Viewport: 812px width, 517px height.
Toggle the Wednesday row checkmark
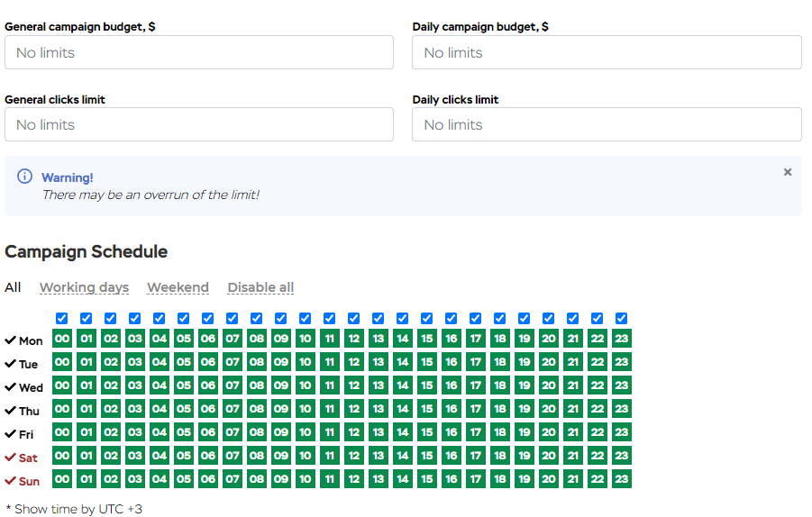tap(11, 387)
